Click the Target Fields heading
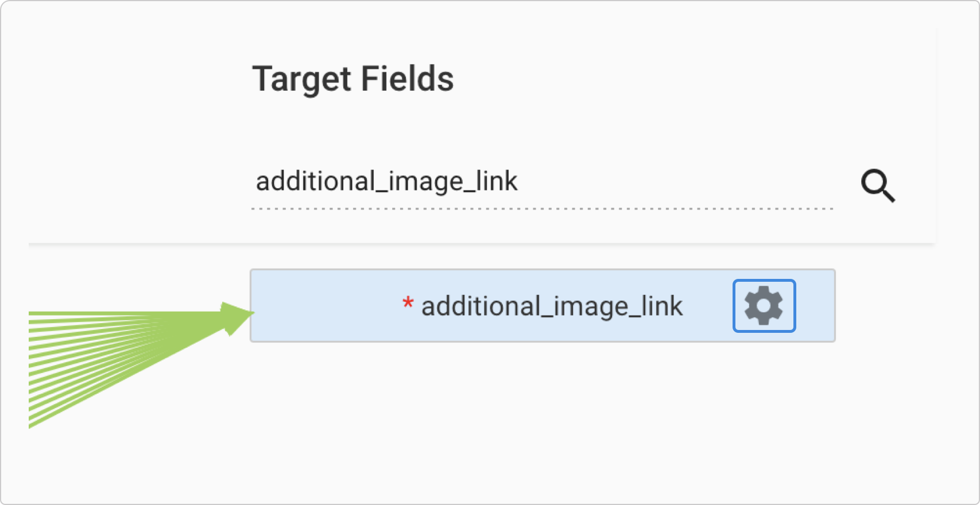Image resolution: width=980 pixels, height=505 pixels. pos(353,79)
